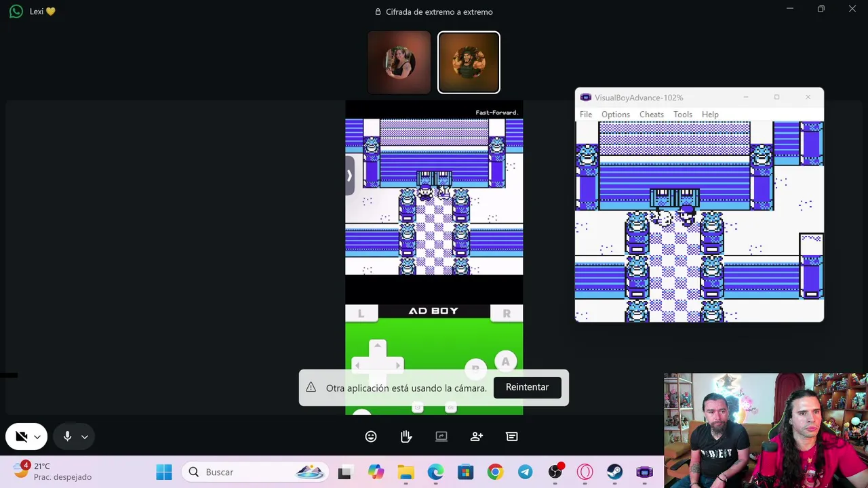Add a participant to the call

coord(477,436)
